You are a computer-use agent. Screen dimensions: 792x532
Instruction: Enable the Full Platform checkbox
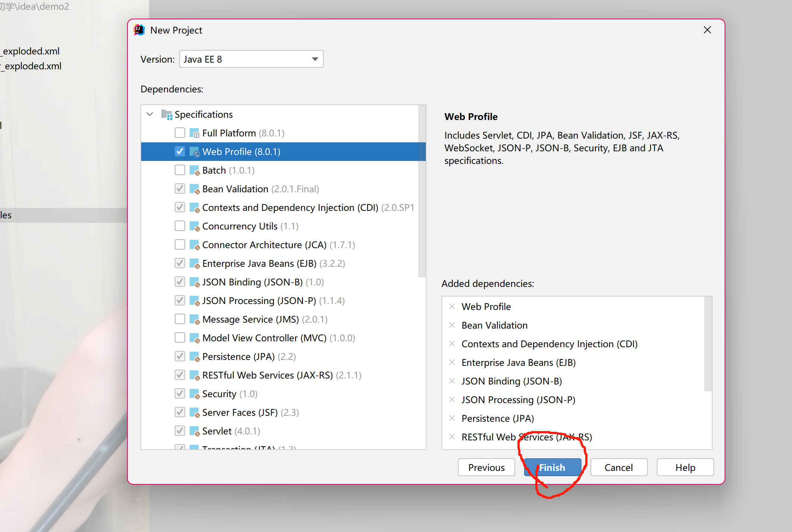pos(180,133)
